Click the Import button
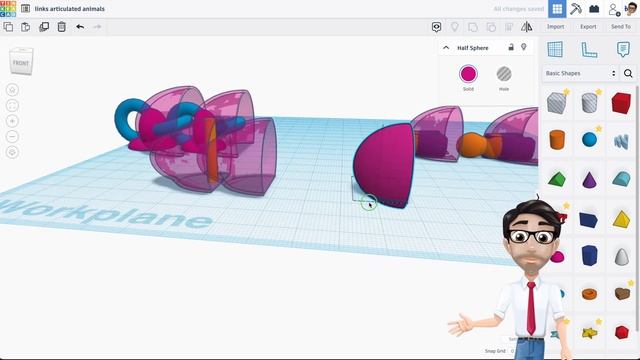 click(x=556, y=27)
